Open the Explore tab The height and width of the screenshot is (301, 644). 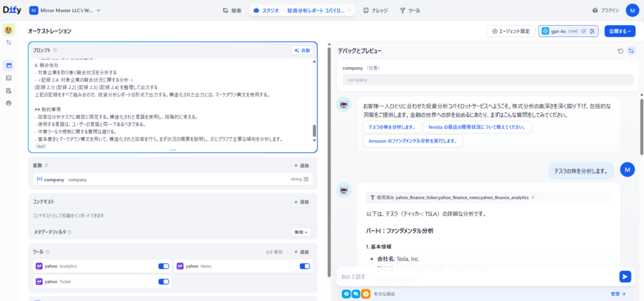click(x=232, y=10)
